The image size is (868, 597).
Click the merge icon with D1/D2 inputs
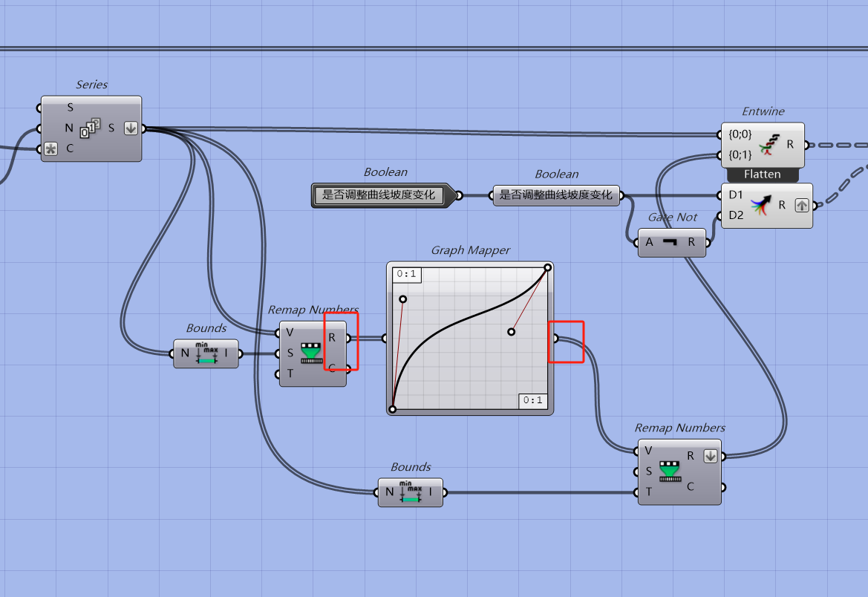[x=760, y=205]
